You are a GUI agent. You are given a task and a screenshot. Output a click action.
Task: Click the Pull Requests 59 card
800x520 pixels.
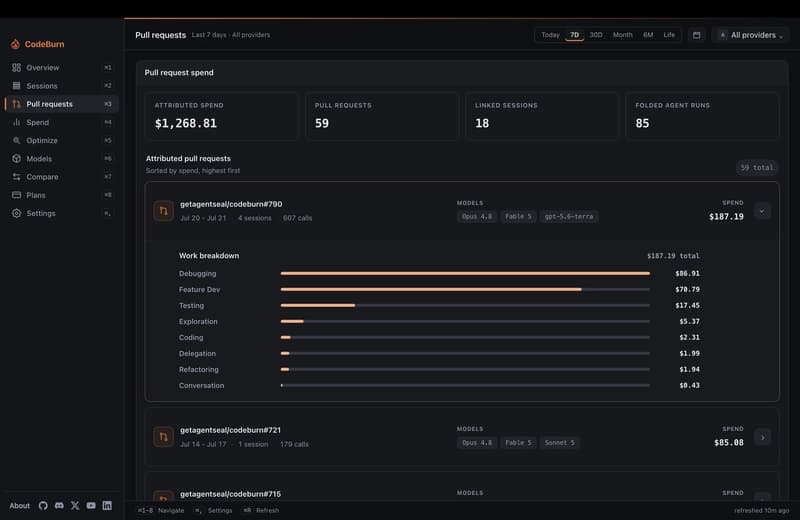tap(382, 116)
